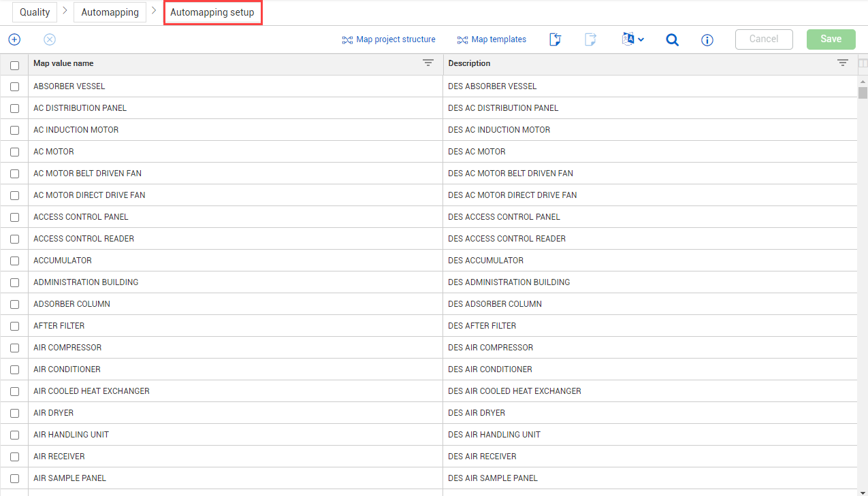Open the column chooser panel icon
The width and height of the screenshot is (868, 496).
tap(863, 63)
